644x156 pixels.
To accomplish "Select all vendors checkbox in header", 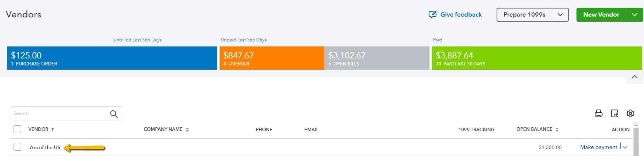I will point(17,129).
